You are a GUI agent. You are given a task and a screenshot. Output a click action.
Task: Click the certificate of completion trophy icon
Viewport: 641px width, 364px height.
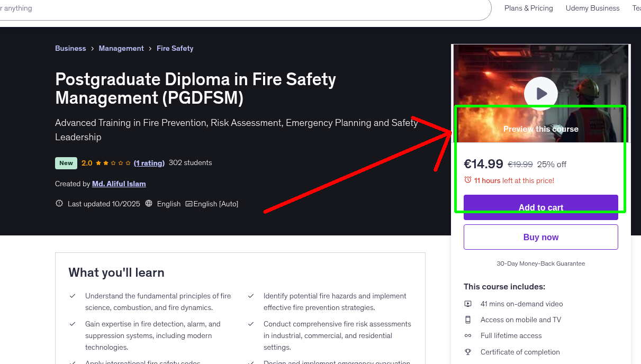pos(468,352)
